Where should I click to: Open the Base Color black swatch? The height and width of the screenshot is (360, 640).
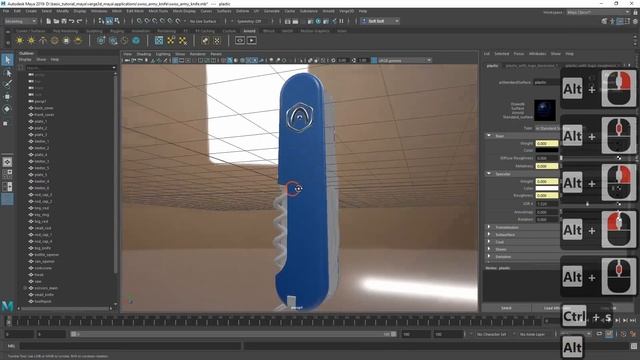[x=547, y=151]
